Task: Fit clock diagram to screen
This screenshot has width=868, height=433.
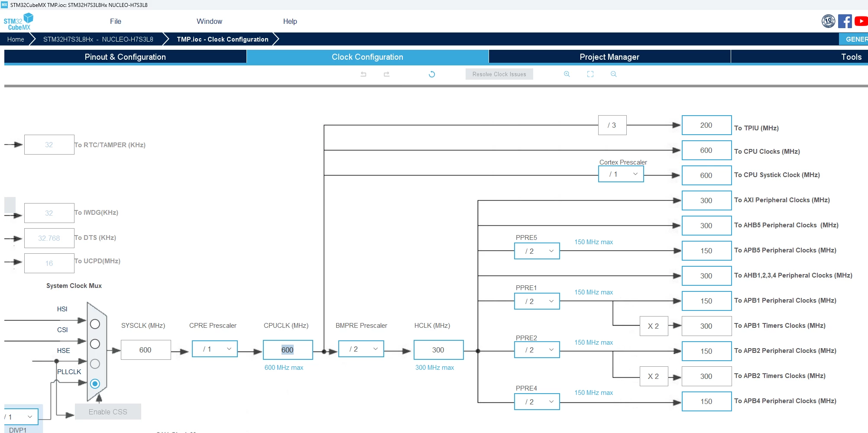Action: (x=590, y=74)
